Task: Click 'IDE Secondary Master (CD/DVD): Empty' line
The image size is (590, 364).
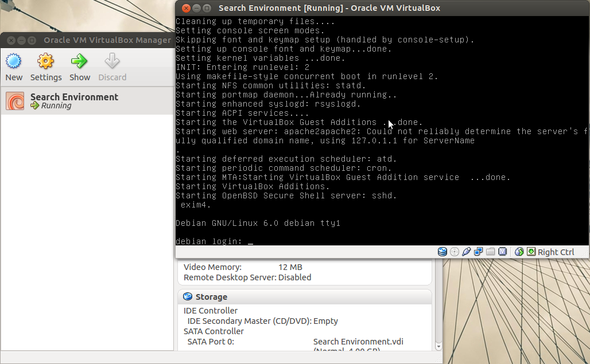Action: [x=263, y=321]
